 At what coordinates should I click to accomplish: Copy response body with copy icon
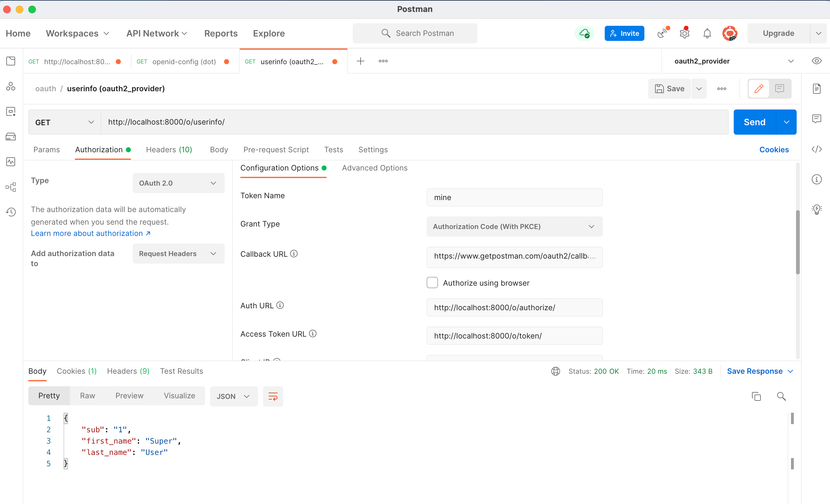(756, 396)
